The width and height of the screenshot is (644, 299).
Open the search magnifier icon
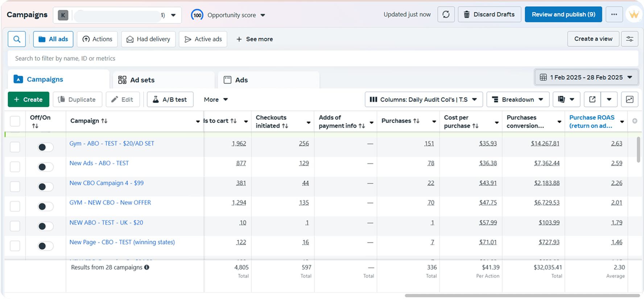tap(17, 39)
